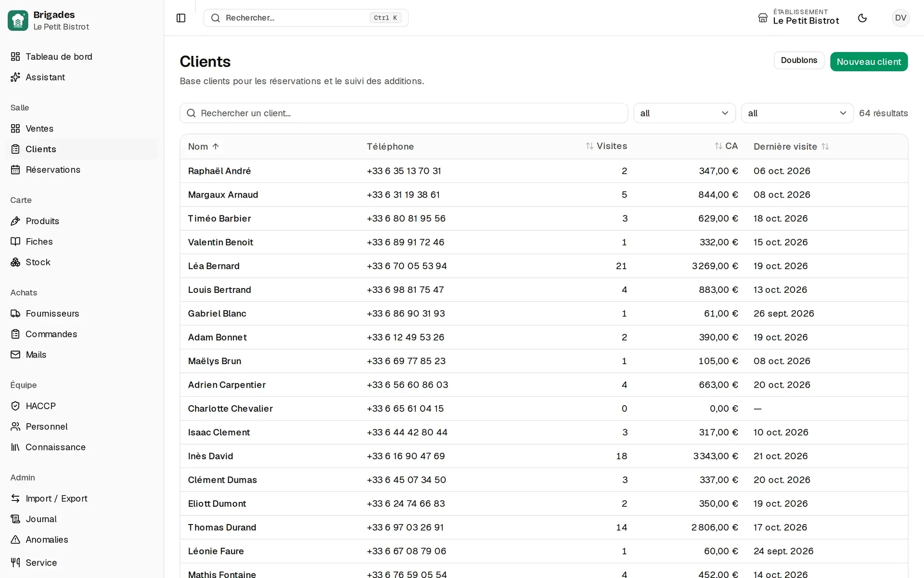Go to Commandes page

coord(82,334)
